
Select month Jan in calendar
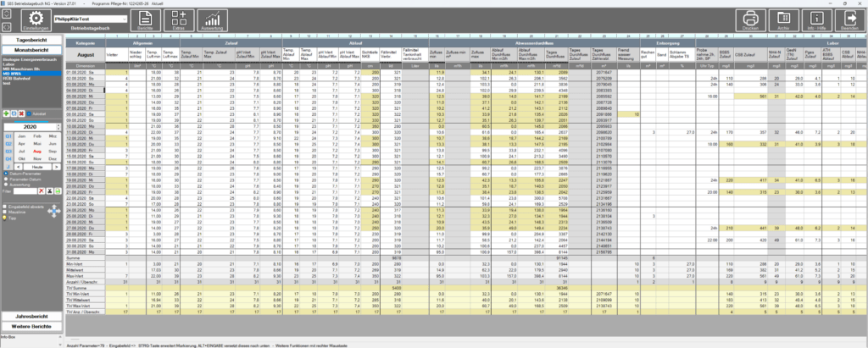(21, 135)
